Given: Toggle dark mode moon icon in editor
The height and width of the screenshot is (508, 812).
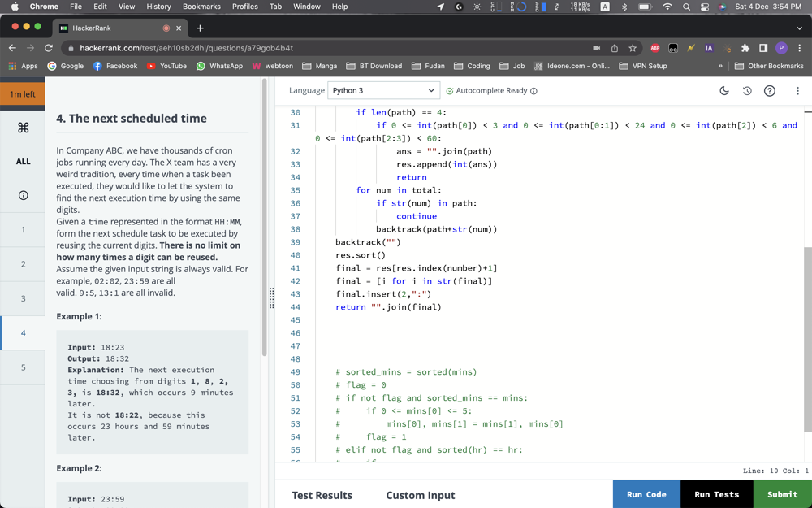Looking at the screenshot, I should (724, 91).
